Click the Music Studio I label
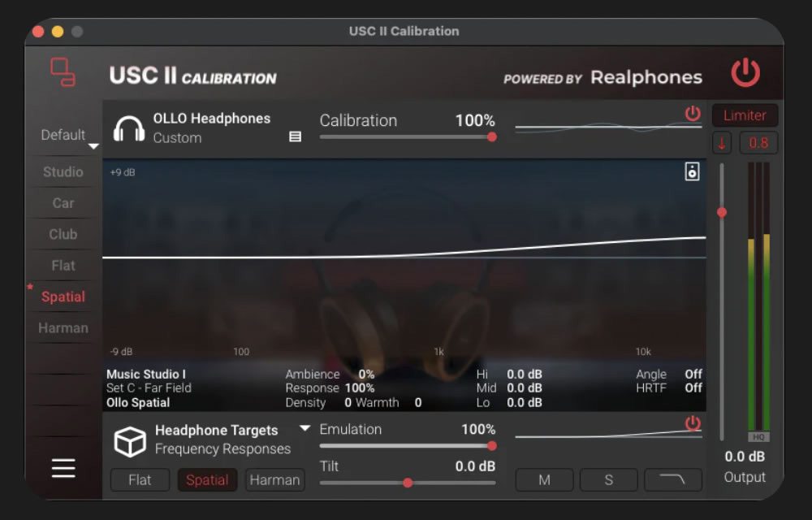The width and height of the screenshot is (812, 520). [146, 374]
